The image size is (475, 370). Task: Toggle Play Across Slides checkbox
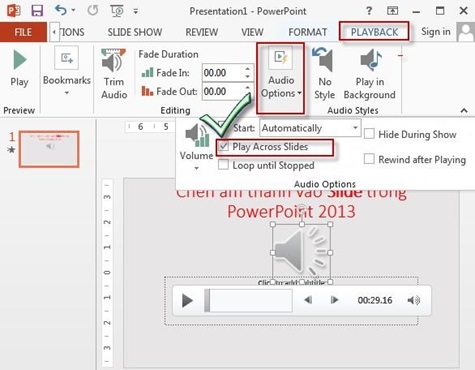point(223,147)
